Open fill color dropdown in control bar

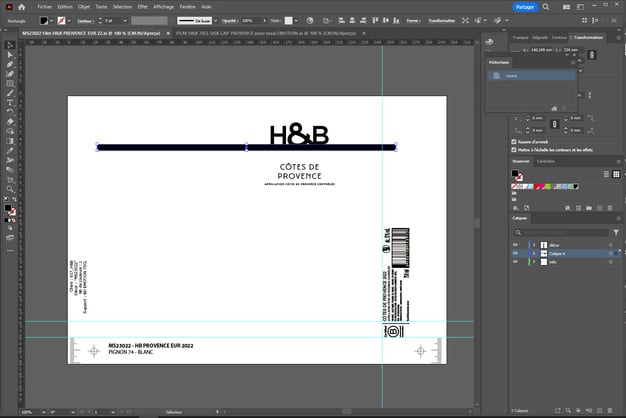(x=52, y=21)
